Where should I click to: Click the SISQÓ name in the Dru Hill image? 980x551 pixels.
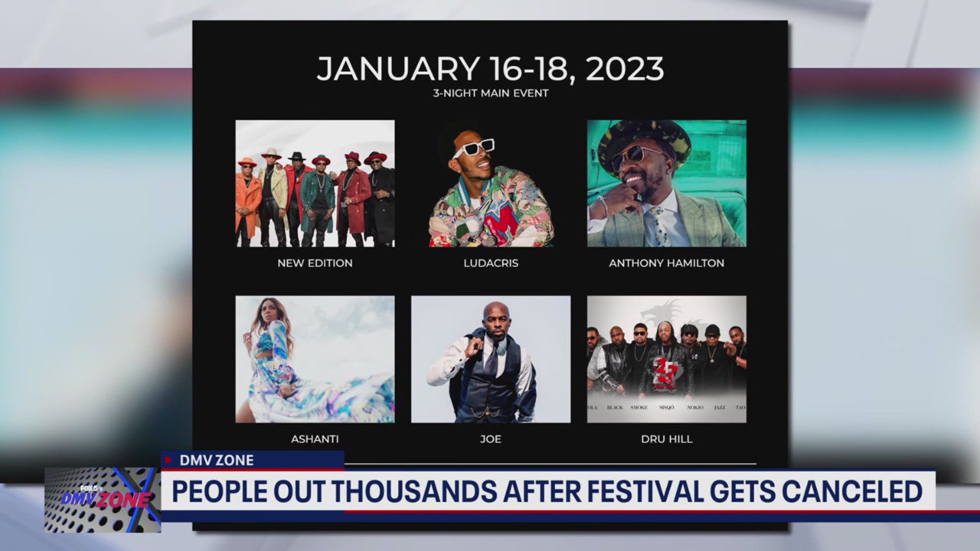click(x=665, y=407)
